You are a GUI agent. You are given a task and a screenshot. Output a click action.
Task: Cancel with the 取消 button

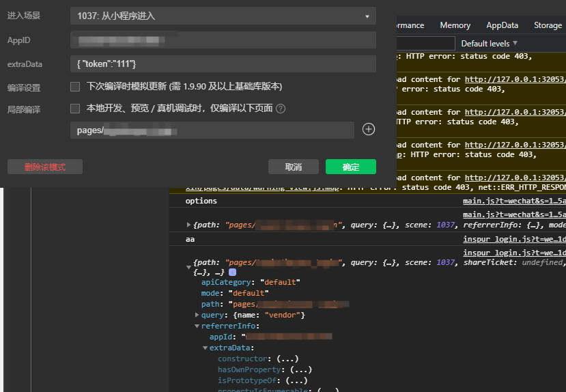coord(294,167)
